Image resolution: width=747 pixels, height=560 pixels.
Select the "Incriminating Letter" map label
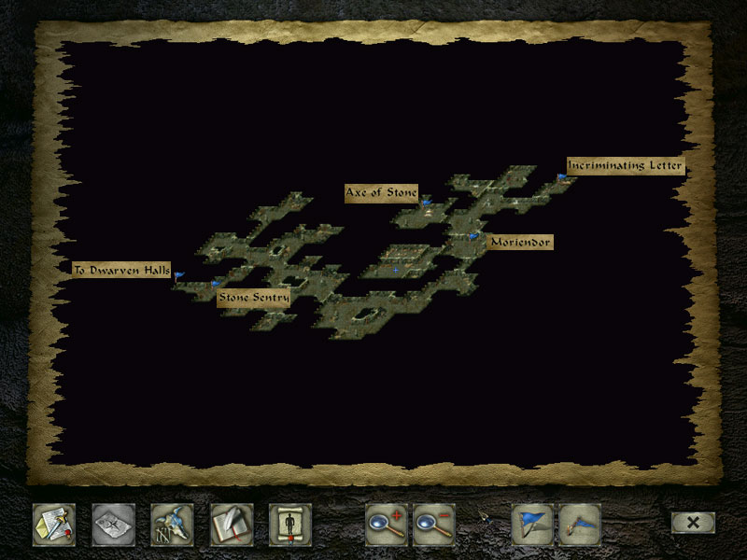[626, 166]
